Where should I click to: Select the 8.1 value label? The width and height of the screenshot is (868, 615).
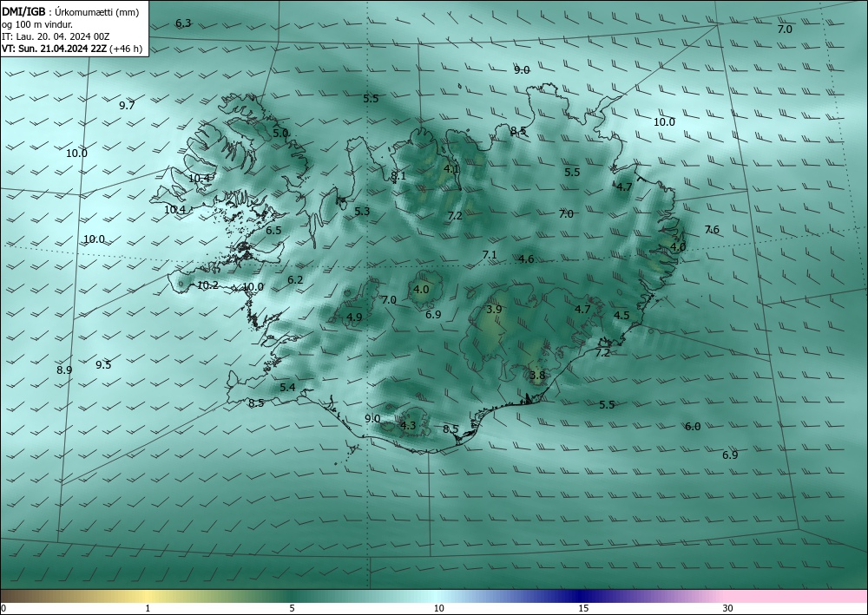(x=398, y=176)
